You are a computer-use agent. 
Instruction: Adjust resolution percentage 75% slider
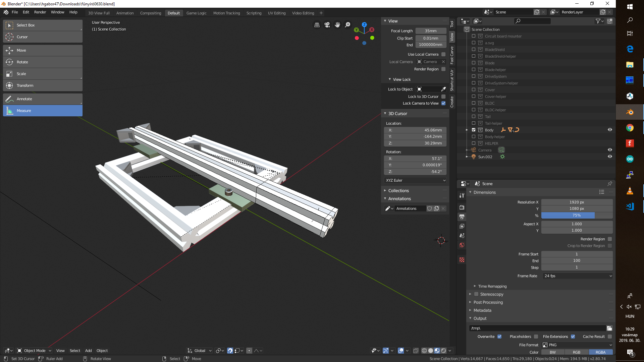[577, 216]
